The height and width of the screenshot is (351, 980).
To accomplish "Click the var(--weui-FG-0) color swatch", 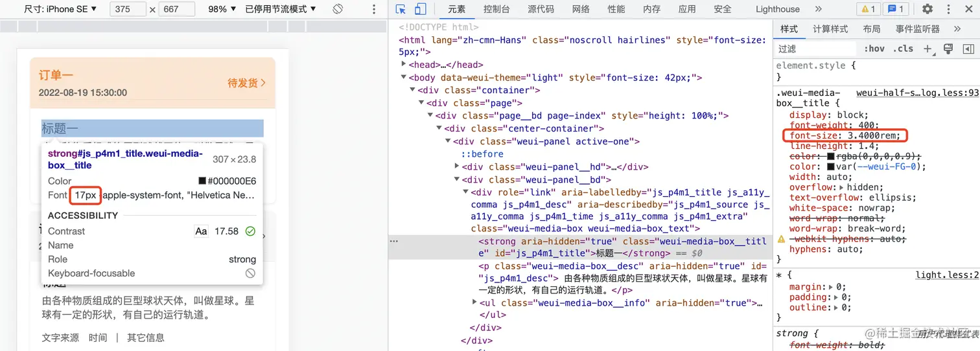I will click(x=830, y=166).
